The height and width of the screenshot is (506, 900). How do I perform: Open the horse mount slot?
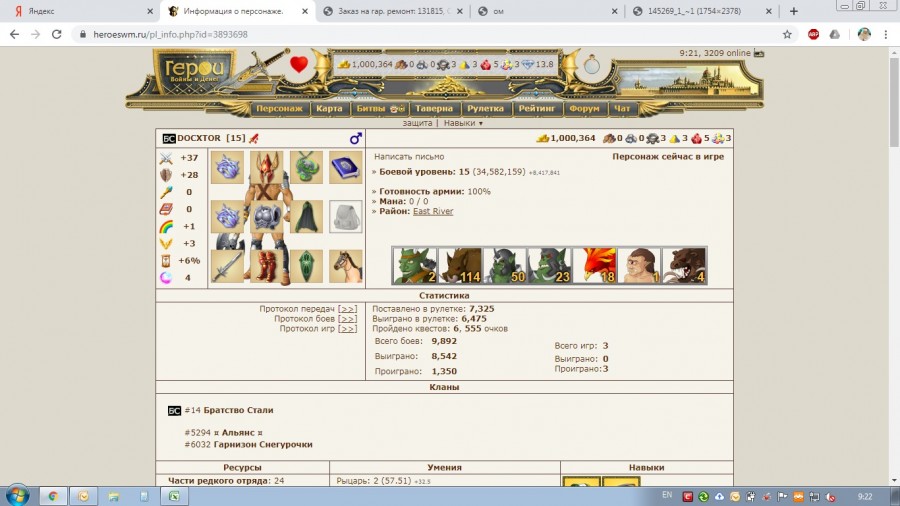point(346,266)
